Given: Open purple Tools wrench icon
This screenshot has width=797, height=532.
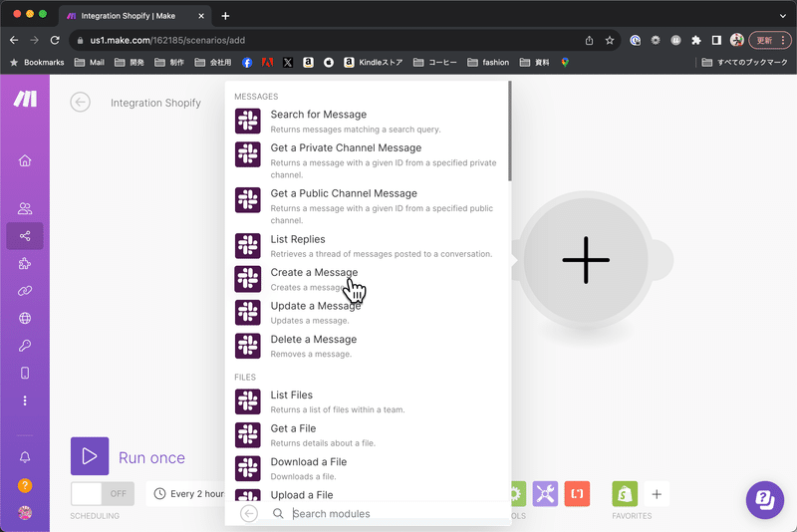Looking at the screenshot, I should pos(545,493).
